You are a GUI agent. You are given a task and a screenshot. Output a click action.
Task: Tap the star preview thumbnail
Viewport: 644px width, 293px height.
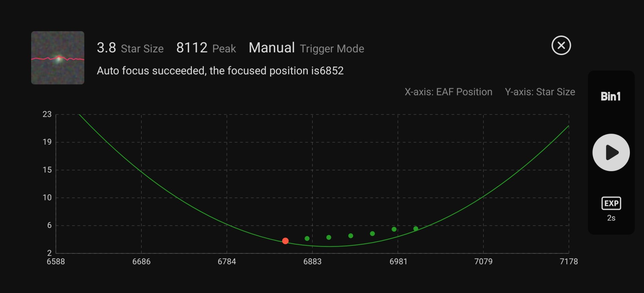58,58
